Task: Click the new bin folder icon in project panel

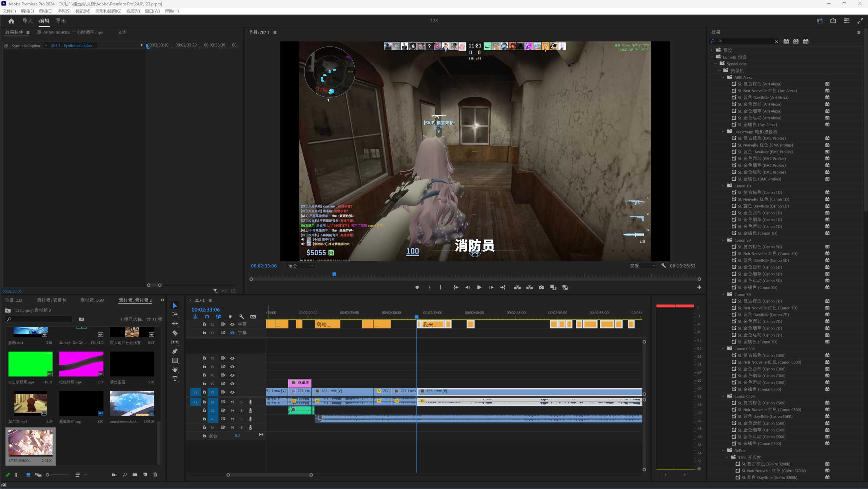Action: (x=135, y=475)
